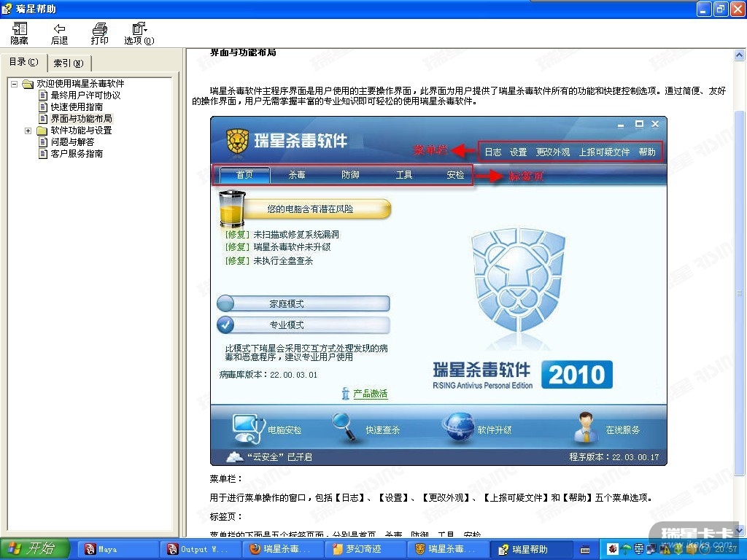This screenshot has width=747, height=560.
Task: Click 更改外观 in the pictured menu bar
Action: tap(553, 152)
